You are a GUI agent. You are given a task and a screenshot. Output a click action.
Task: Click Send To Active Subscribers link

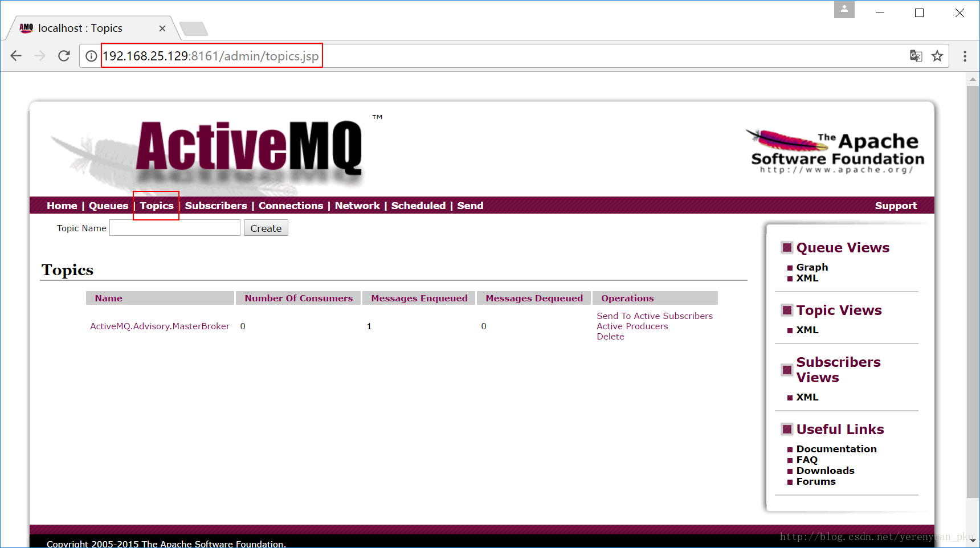coord(655,316)
